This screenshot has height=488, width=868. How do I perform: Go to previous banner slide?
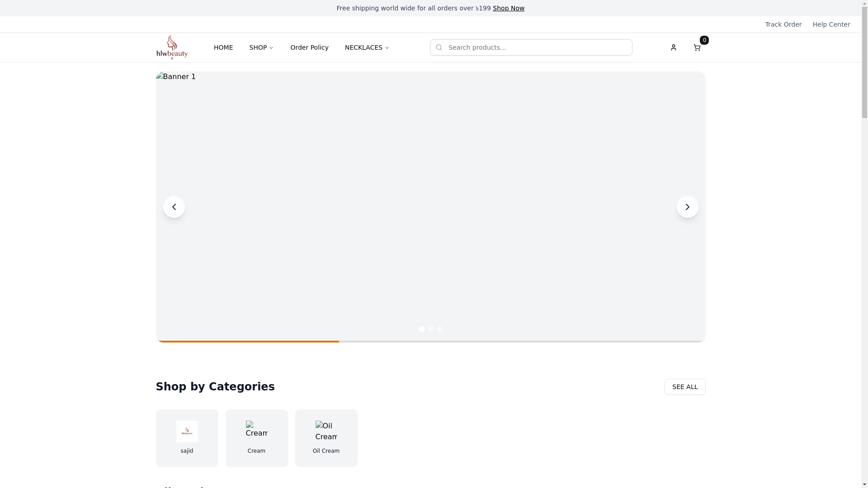pyautogui.click(x=174, y=207)
